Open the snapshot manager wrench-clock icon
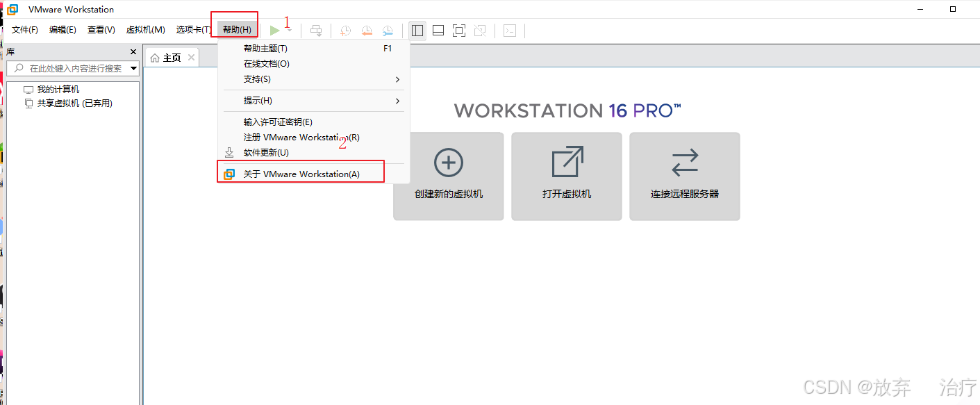This screenshot has height=405, width=980. (387, 30)
